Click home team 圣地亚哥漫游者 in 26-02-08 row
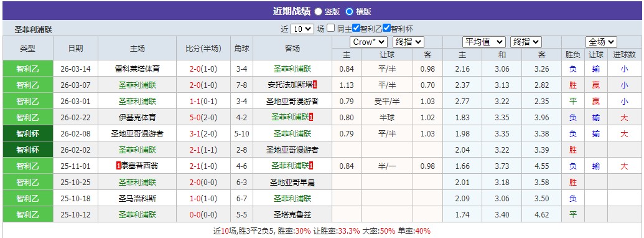 tap(137, 133)
